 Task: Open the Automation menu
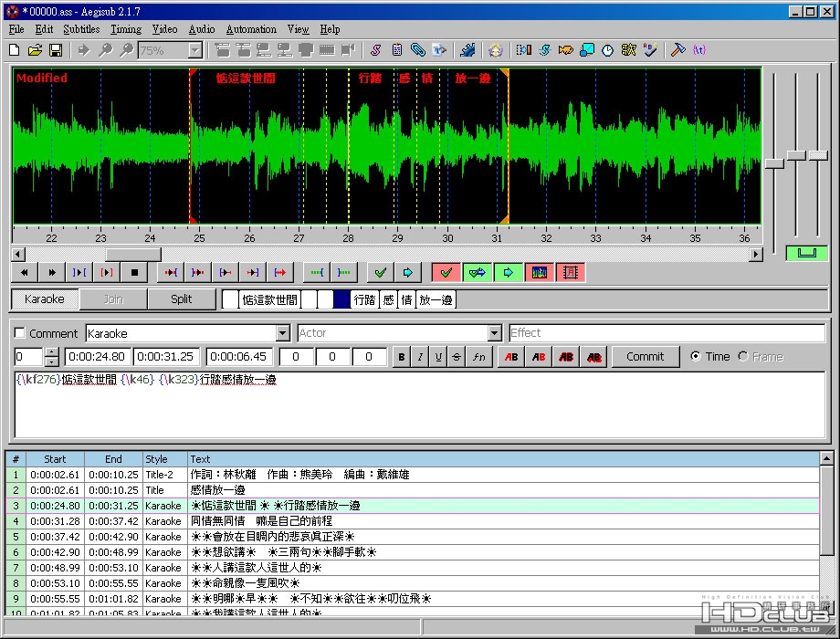point(251,29)
